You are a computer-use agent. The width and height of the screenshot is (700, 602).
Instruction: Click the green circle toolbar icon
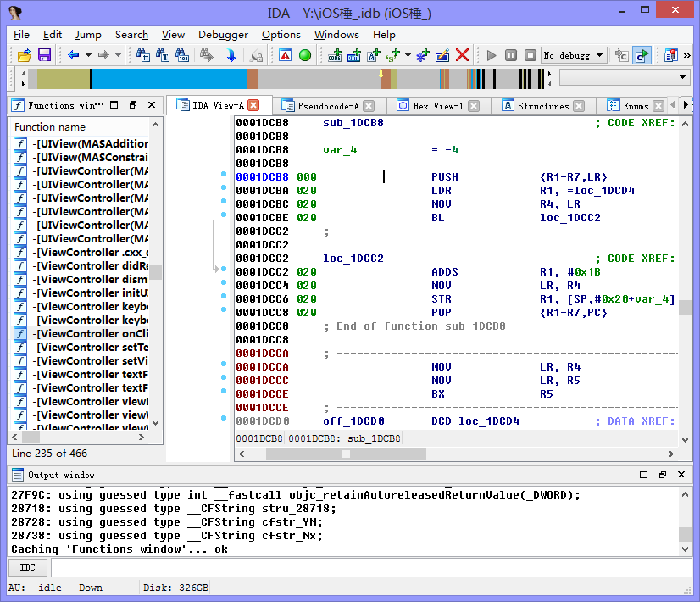[x=305, y=55]
